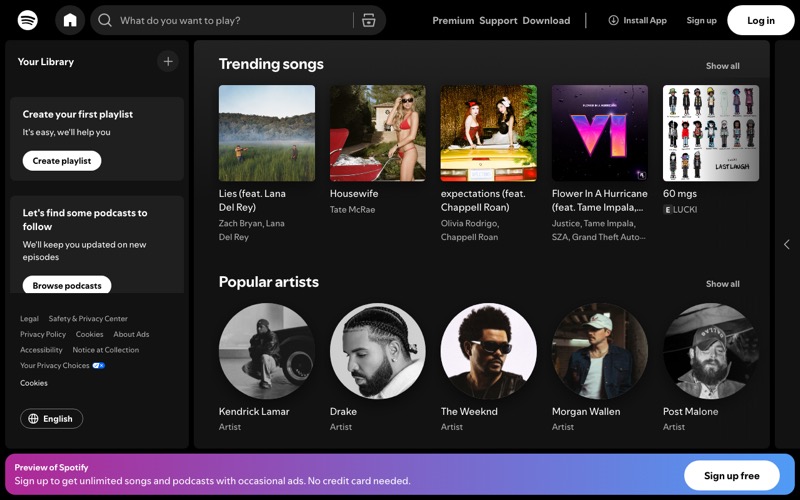Show all Popular artists

[722, 284]
